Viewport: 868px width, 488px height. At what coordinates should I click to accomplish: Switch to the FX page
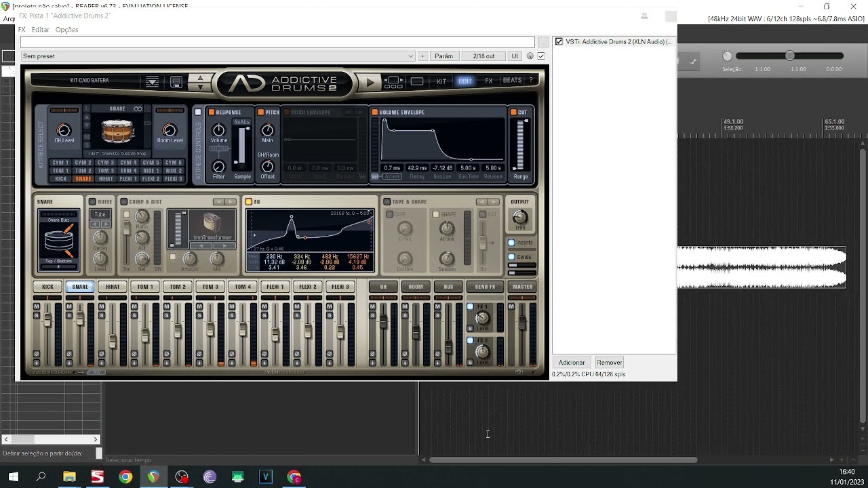[488, 81]
